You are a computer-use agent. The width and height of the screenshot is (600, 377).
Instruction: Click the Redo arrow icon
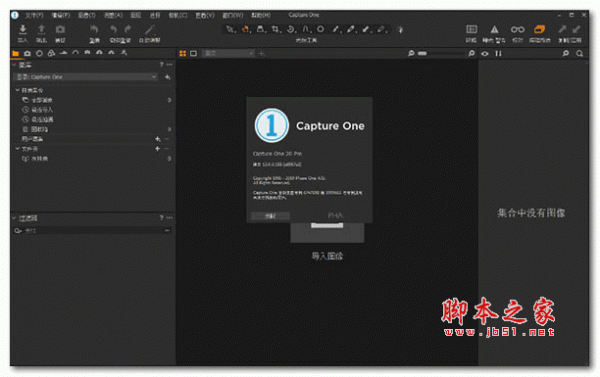[128, 29]
